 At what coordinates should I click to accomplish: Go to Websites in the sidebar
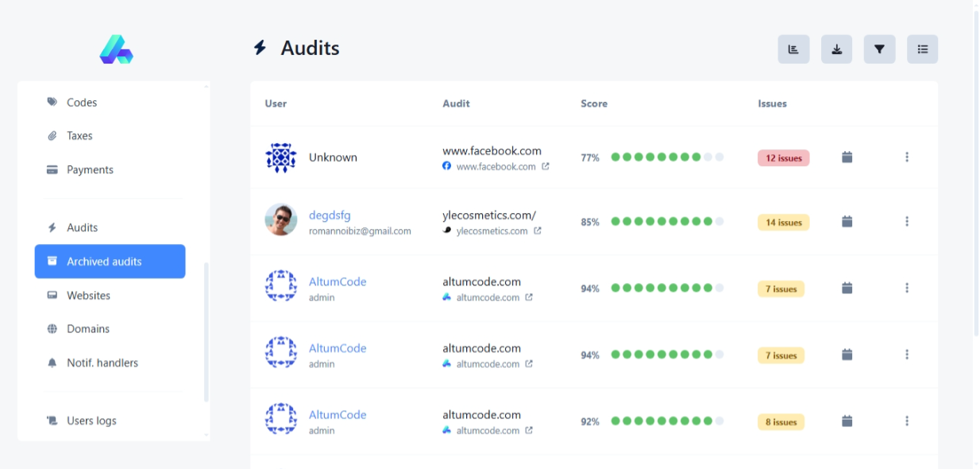pos(88,296)
